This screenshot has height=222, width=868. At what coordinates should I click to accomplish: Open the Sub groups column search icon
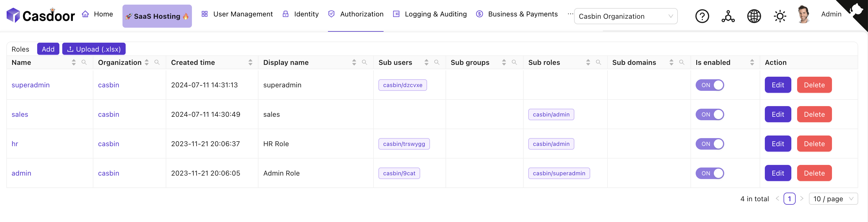pyautogui.click(x=514, y=62)
